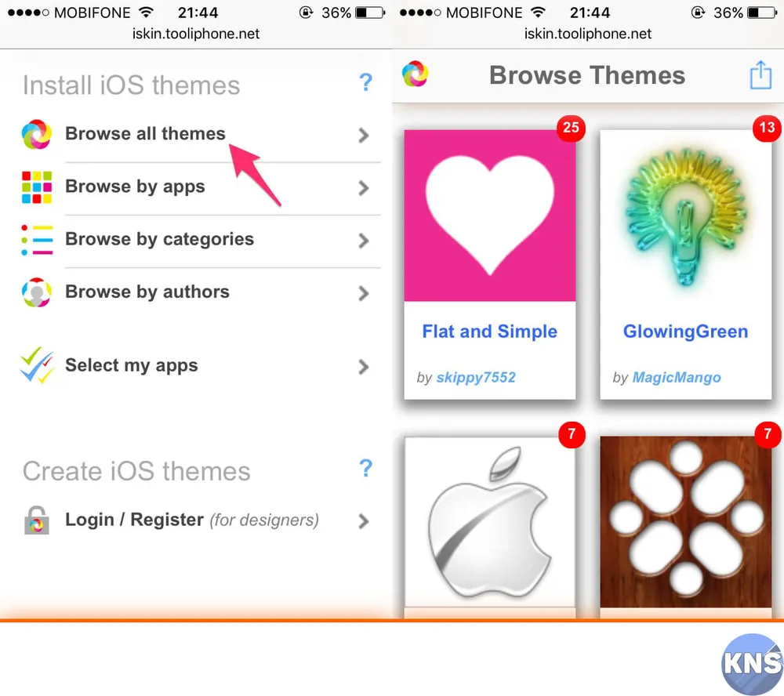This screenshot has width=784, height=696.
Task: Open author link skippy7552
Action: [476, 378]
